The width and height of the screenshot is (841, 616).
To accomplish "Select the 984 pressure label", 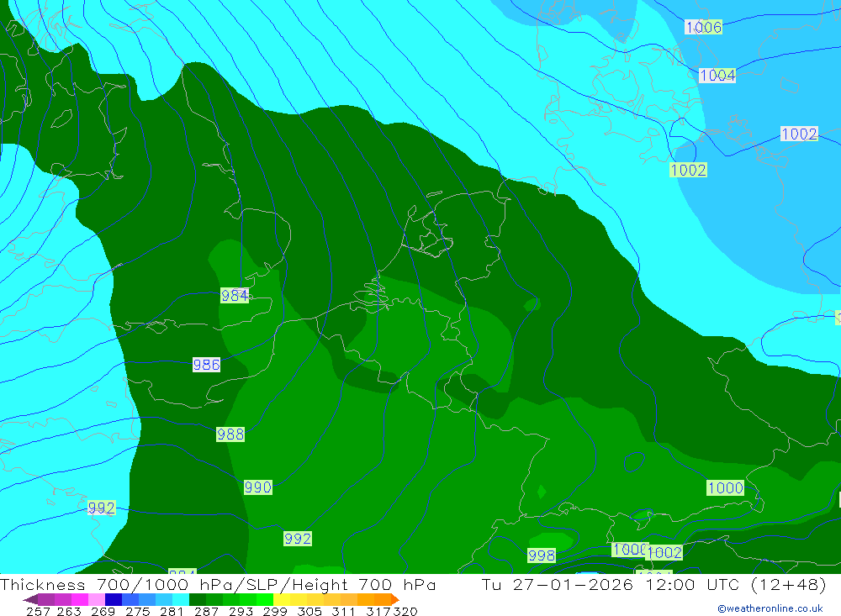I will [x=235, y=296].
